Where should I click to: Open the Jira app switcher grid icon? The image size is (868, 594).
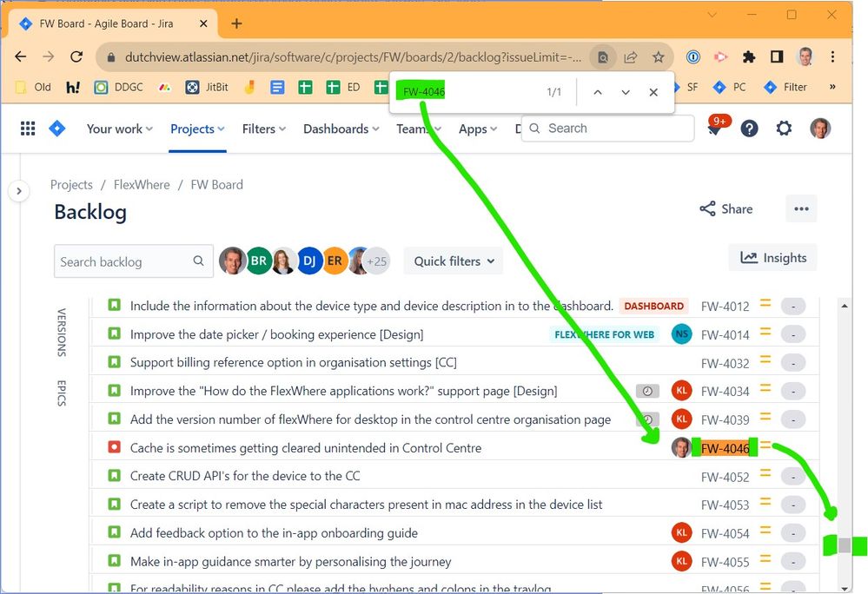coord(28,129)
